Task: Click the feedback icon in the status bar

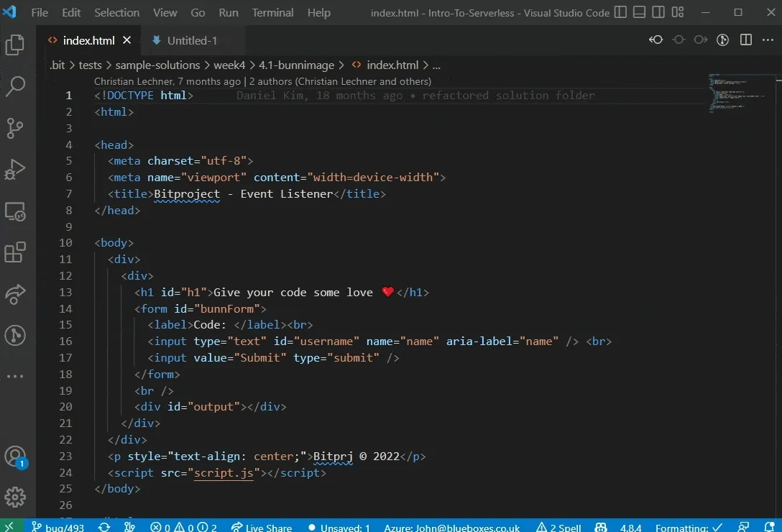Action: pyautogui.click(x=743, y=527)
